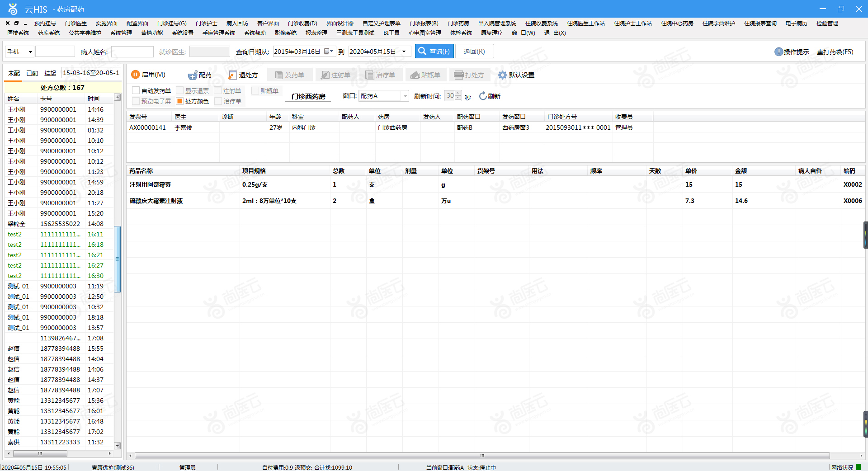Screen dimensions: 868x471
Task: Open the 电子病历 menu
Action: point(797,23)
